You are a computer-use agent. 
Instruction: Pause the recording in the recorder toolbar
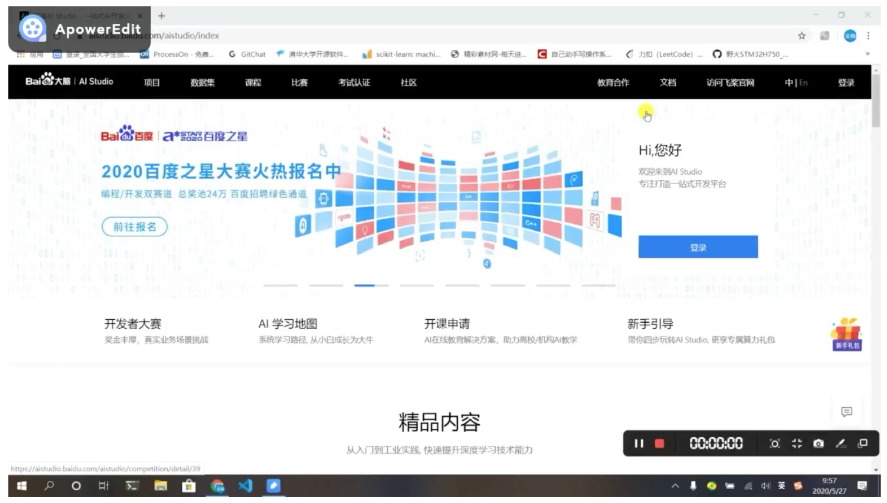(639, 444)
